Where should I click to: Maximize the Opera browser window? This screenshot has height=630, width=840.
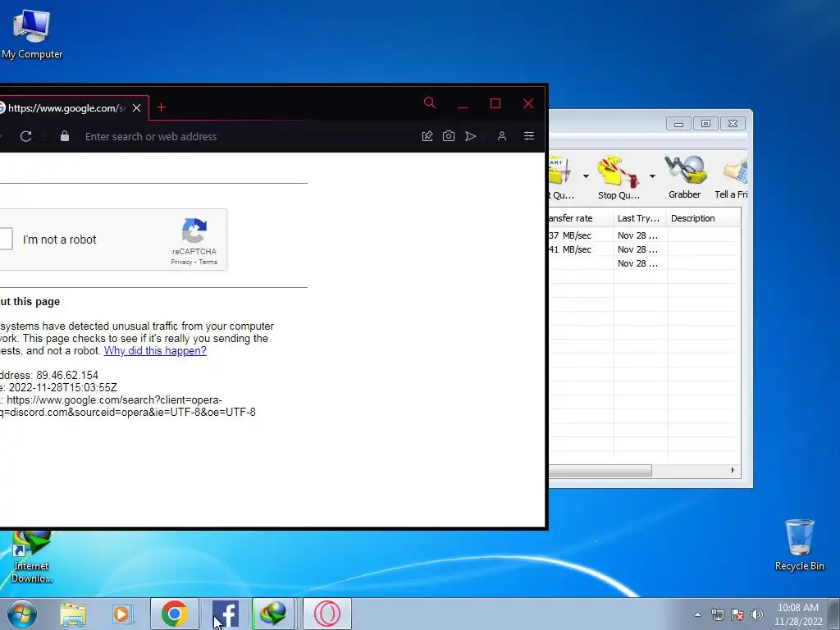click(x=495, y=103)
